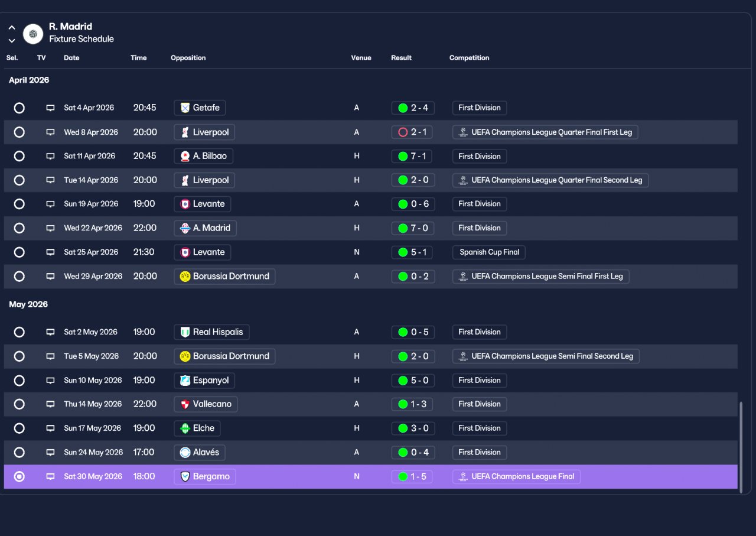Click the Vallecano club badge

pyautogui.click(x=185, y=404)
